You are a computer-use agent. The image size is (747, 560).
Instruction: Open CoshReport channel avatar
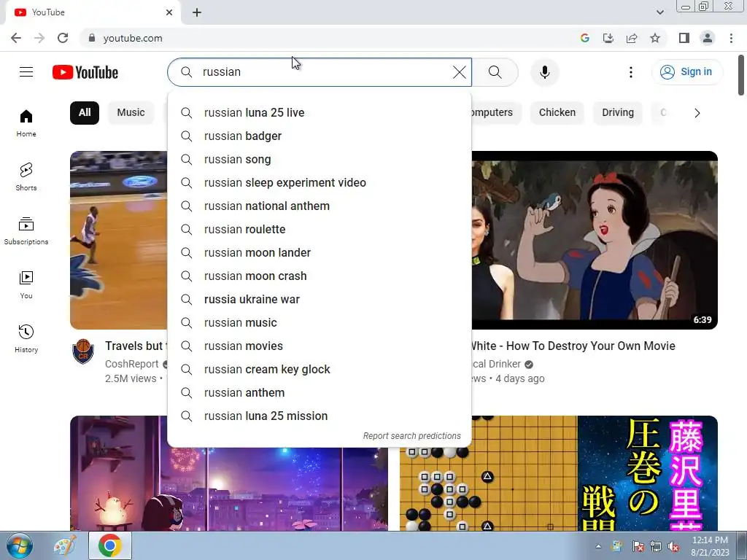pos(83,351)
